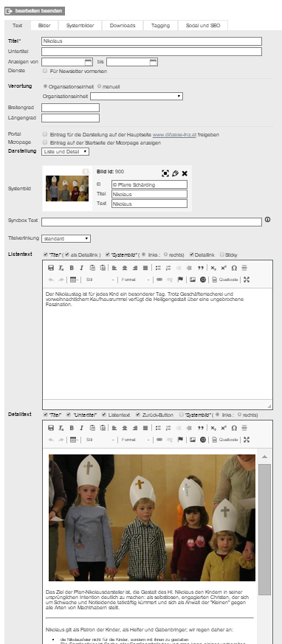The image size is (282, 644).
Task: Click the 'bearbeiten beenden' button
Action: [x=35, y=11]
